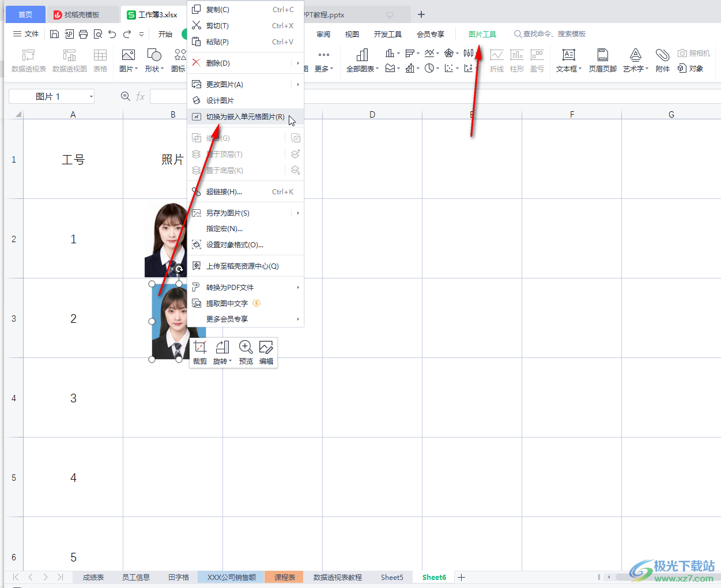This screenshot has height=588, width=721.
Task: Choose 设计图片 from the context menu
Action: (x=246, y=100)
